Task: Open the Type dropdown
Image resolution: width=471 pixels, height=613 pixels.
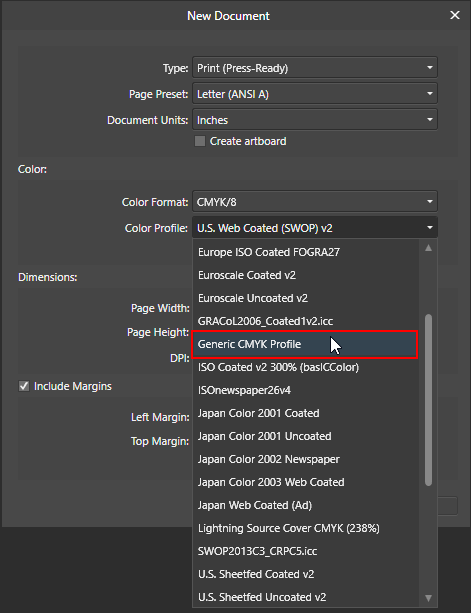Action: click(315, 68)
